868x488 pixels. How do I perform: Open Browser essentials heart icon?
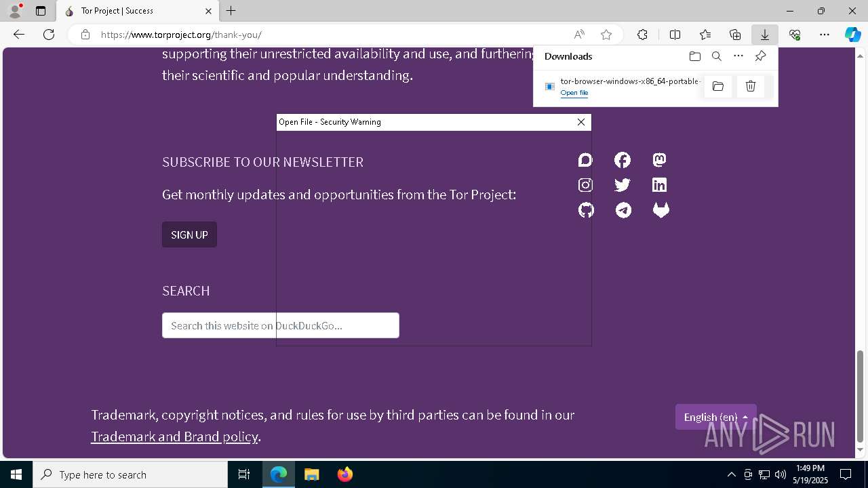(x=795, y=35)
